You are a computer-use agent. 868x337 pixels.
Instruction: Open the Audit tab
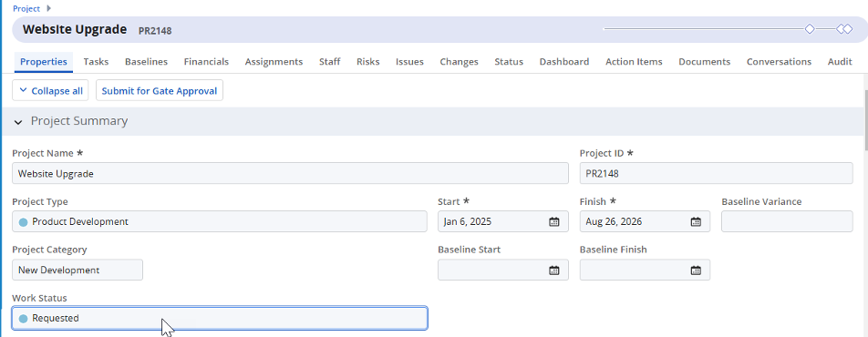[840, 61]
